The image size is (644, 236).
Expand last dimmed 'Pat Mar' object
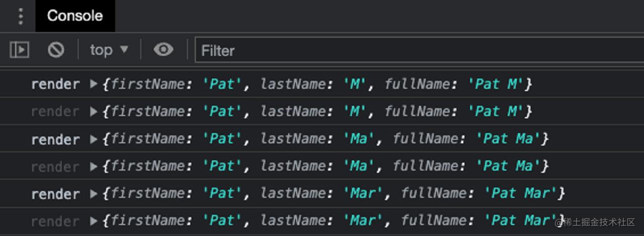[x=94, y=221]
